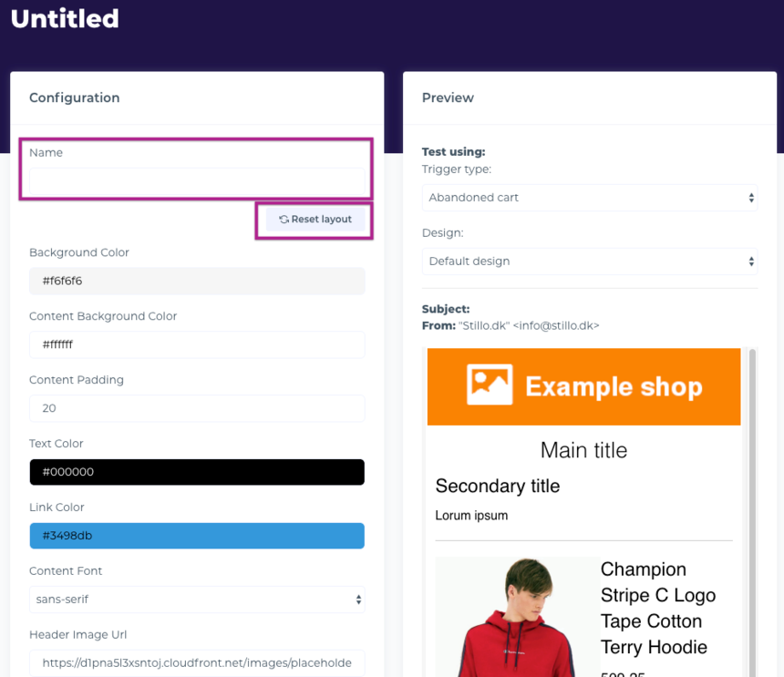Click the image placeholder icon in preview header
This screenshot has height=677, width=784.
click(x=490, y=385)
